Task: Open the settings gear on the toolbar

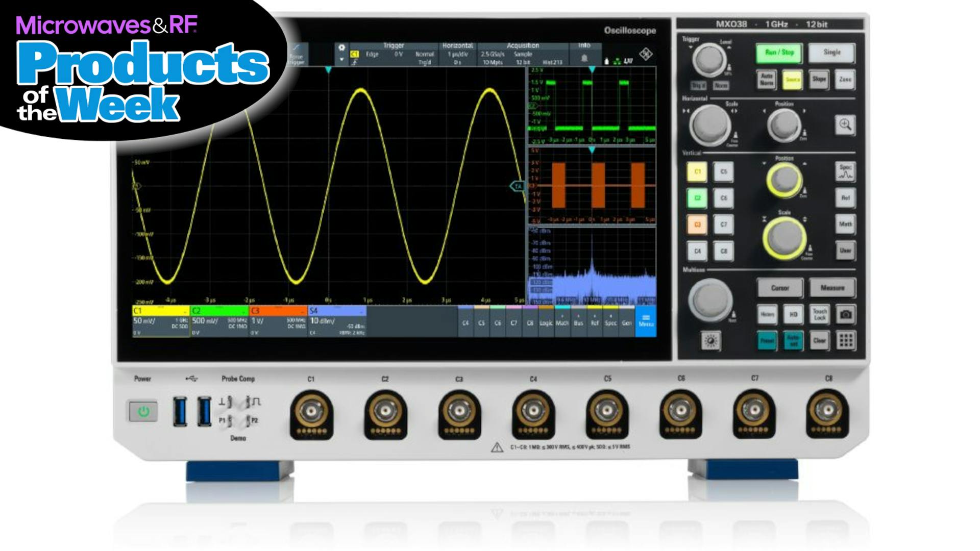Action: click(341, 47)
